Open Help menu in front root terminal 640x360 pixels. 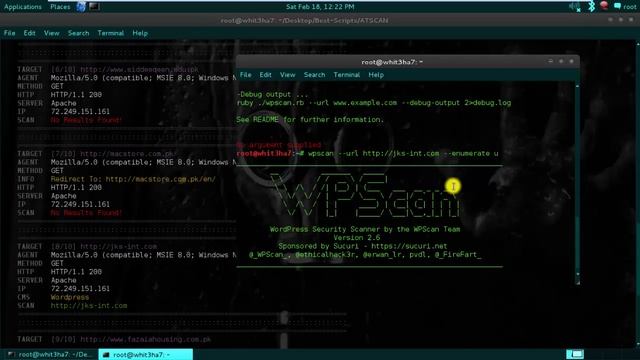click(x=376, y=75)
